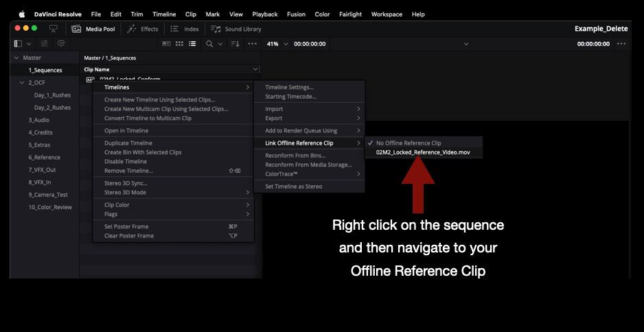Expand the Flags submenu
The image size is (644, 332).
(173, 214)
